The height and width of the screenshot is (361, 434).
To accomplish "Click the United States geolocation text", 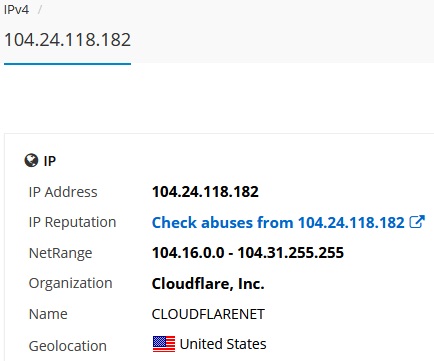I will click(223, 344).
